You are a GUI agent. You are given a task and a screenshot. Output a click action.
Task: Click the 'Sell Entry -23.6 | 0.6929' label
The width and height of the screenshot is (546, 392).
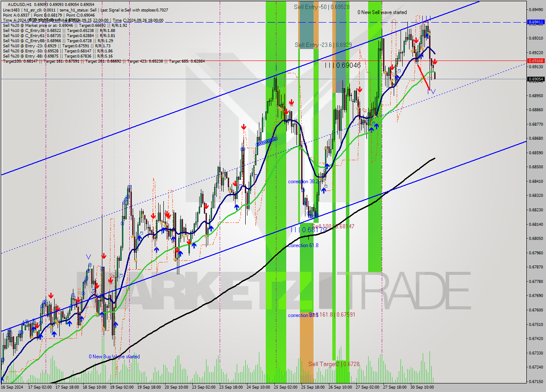pyautogui.click(x=323, y=45)
